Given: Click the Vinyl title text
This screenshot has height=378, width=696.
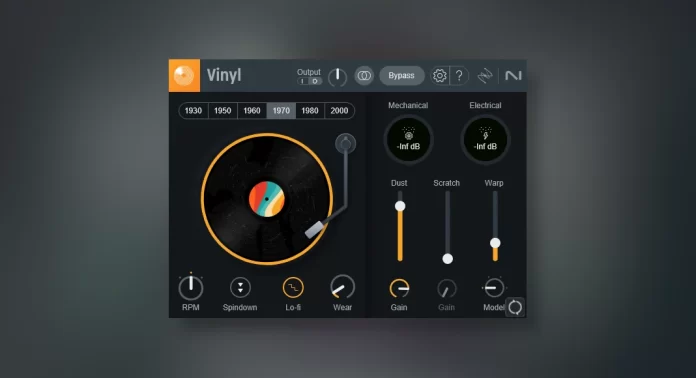Looking at the screenshot, I should [224, 75].
